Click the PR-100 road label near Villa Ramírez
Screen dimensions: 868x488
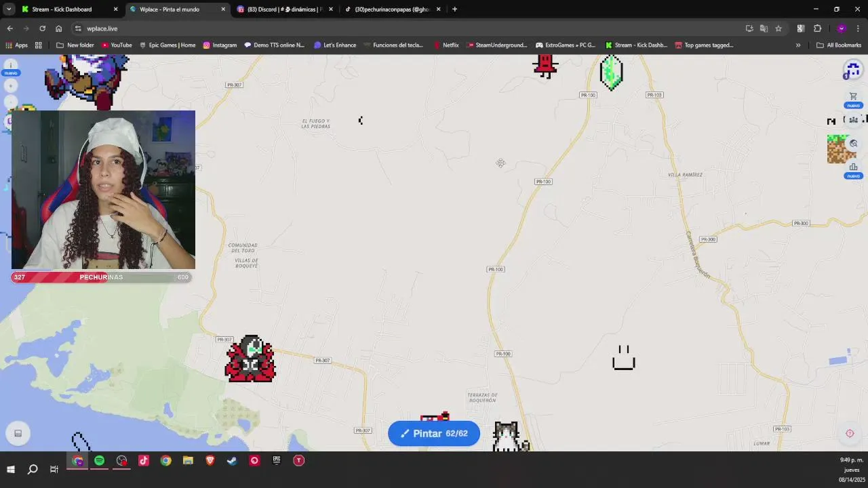pyautogui.click(x=543, y=182)
